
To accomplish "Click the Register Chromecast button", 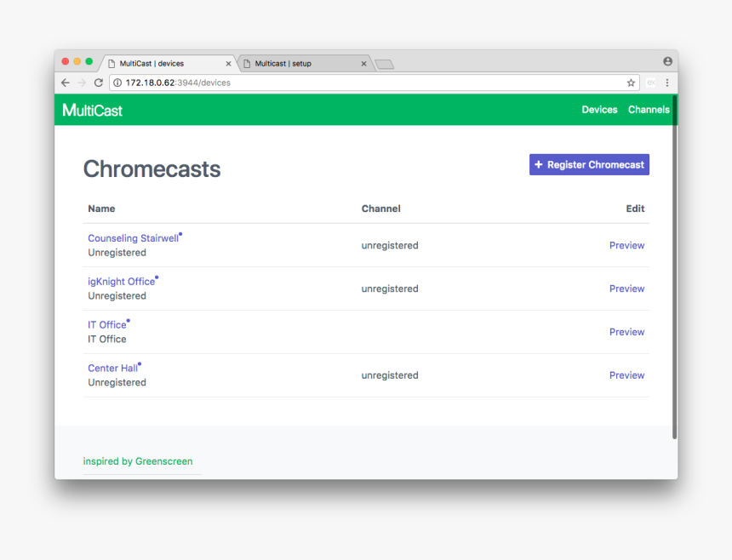I will [x=589, y=165].
